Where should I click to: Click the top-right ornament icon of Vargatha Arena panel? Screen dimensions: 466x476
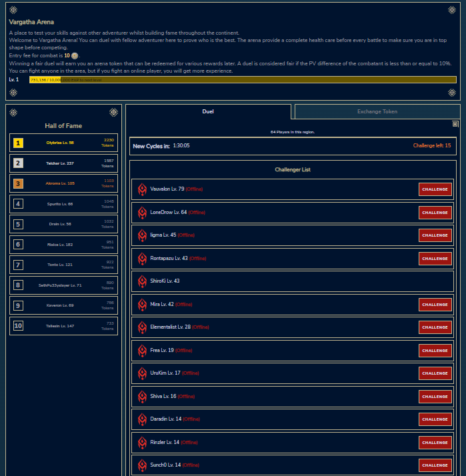tap(453, 11)
